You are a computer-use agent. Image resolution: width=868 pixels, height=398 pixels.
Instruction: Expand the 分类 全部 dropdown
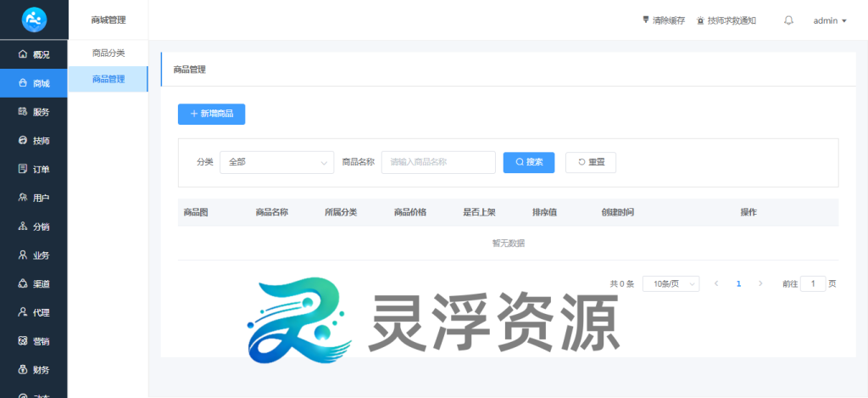277,162
